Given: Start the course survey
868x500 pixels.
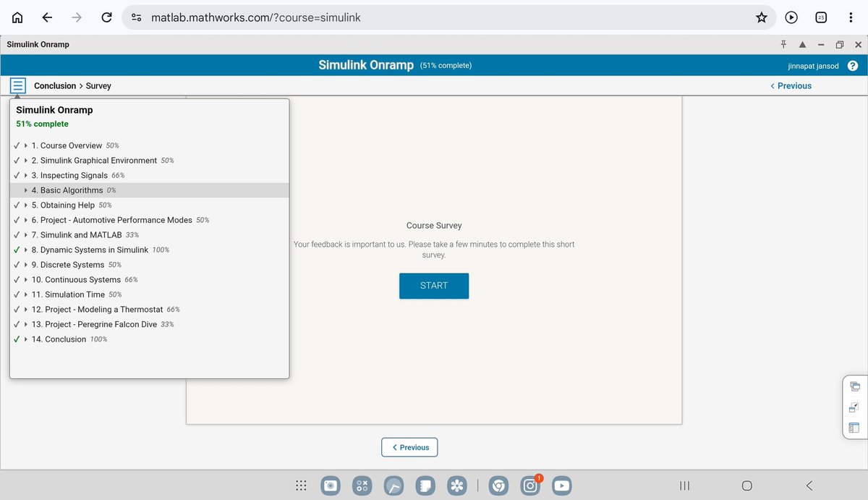Looking at the screenshot, I should pyautogui.click(x=434, y=286).
